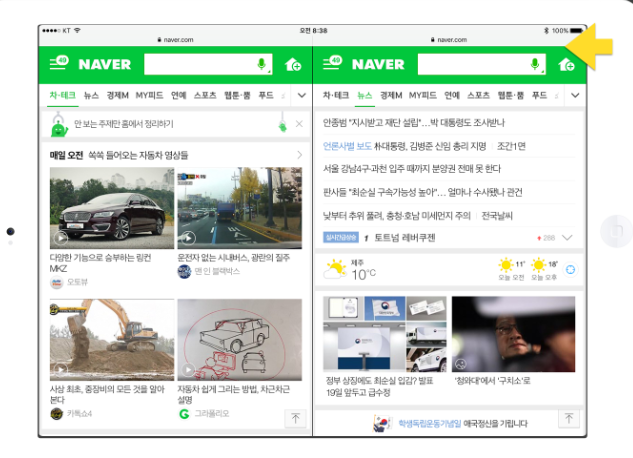Tap the 오토뷰 channel icon

click(57, 282)
